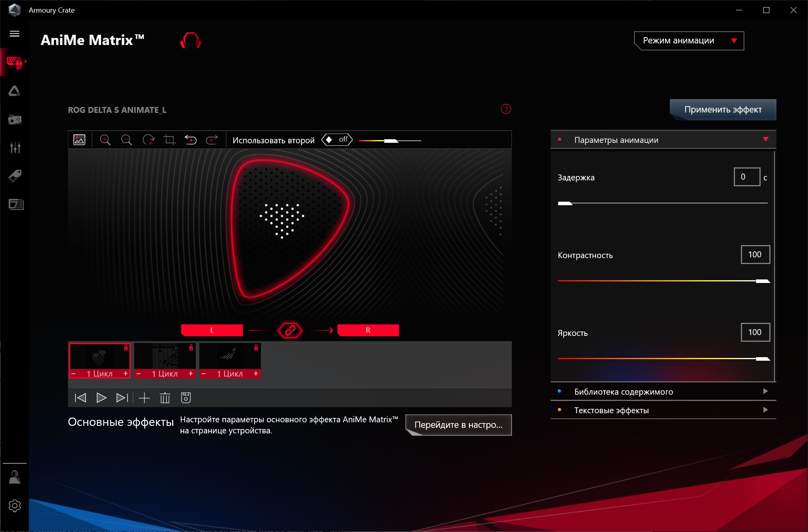Click the import image icon in the toolbar
The image size is (808, 532).
coord(79,140)
